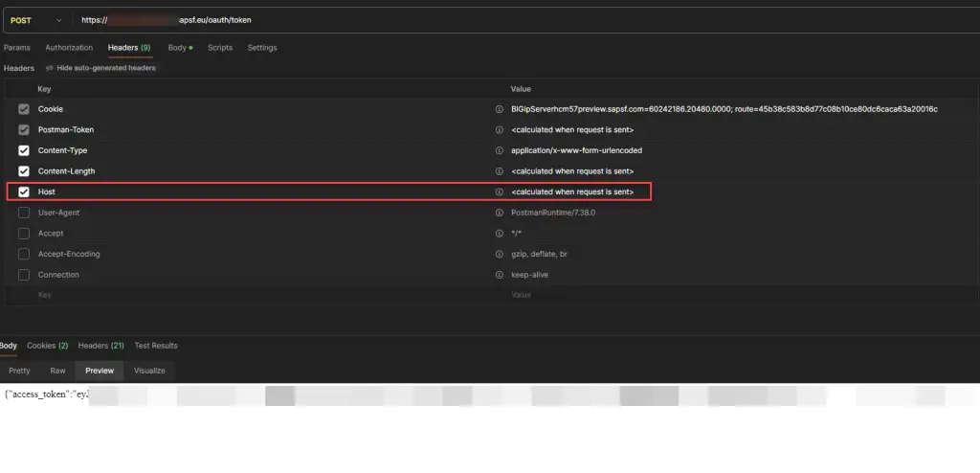Click the info icon beside Connection value
The height and width of the screenshot is (473, 980).
(499, 275)
